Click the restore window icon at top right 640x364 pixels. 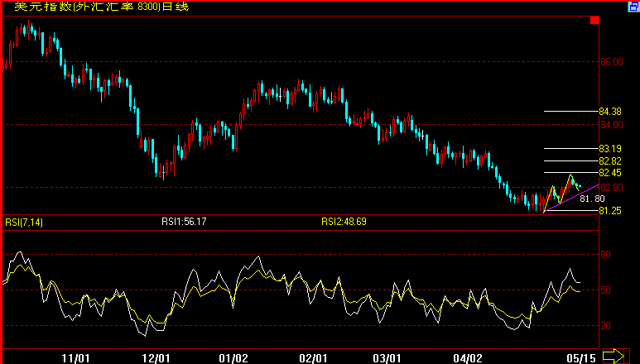(x=633, y=7)
